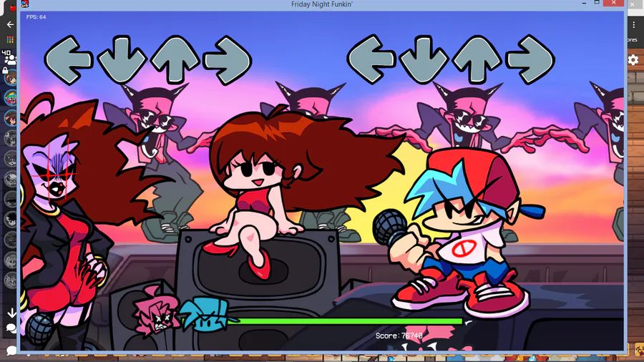Open three-dot menu in background window
The width and height of the screenshot is (644, 362).
point(634,24)
